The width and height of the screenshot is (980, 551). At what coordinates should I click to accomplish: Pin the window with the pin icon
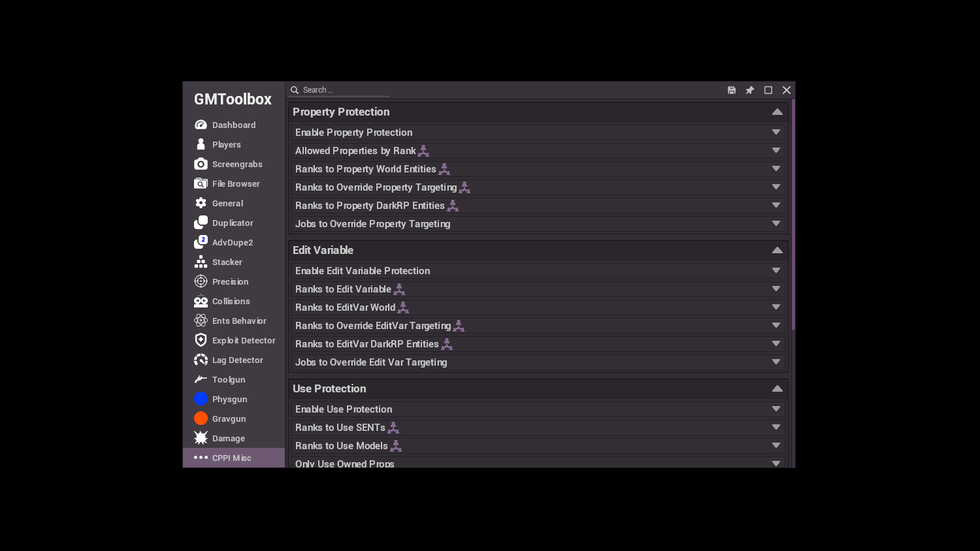[x=750, y=90]
